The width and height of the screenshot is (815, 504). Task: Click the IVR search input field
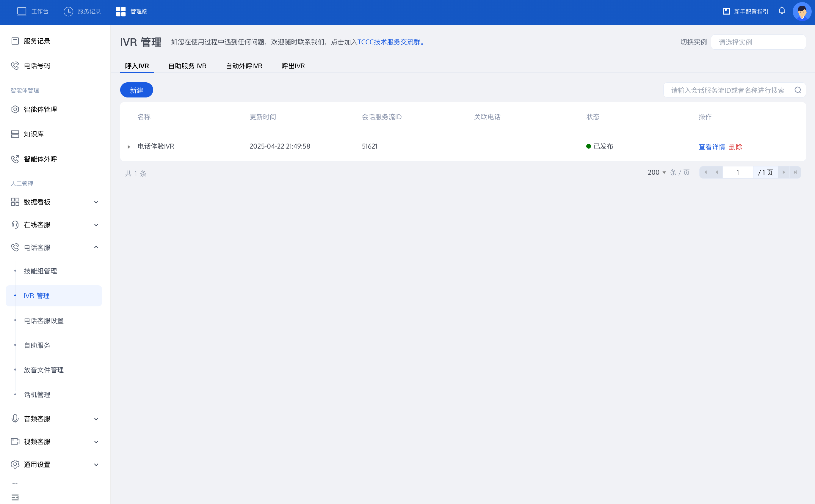click(x=727, y=90)
